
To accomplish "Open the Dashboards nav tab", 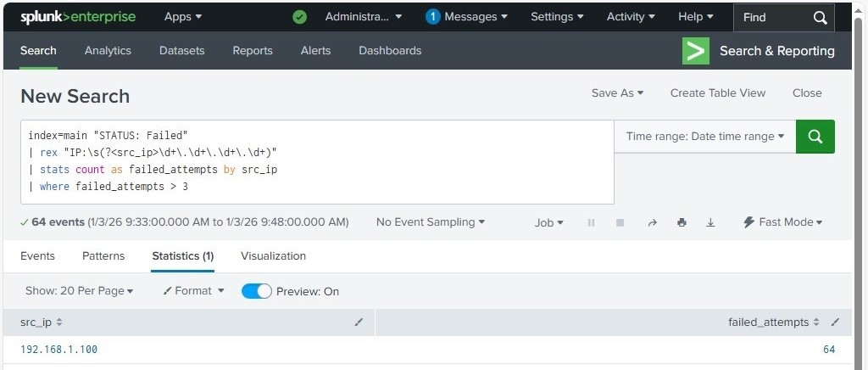I will [x=390, y=50].
